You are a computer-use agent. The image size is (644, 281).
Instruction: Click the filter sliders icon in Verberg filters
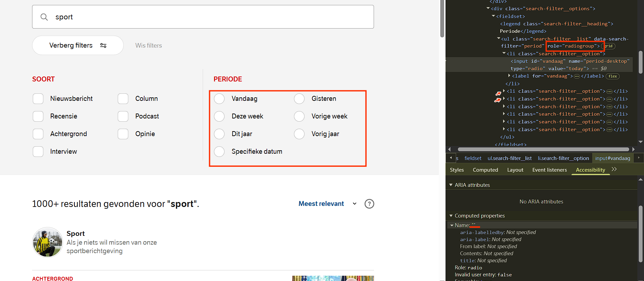tap(103, 45)
